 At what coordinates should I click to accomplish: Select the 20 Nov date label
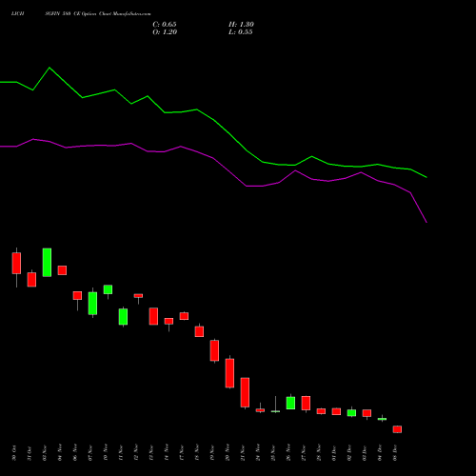click(228, 453)
